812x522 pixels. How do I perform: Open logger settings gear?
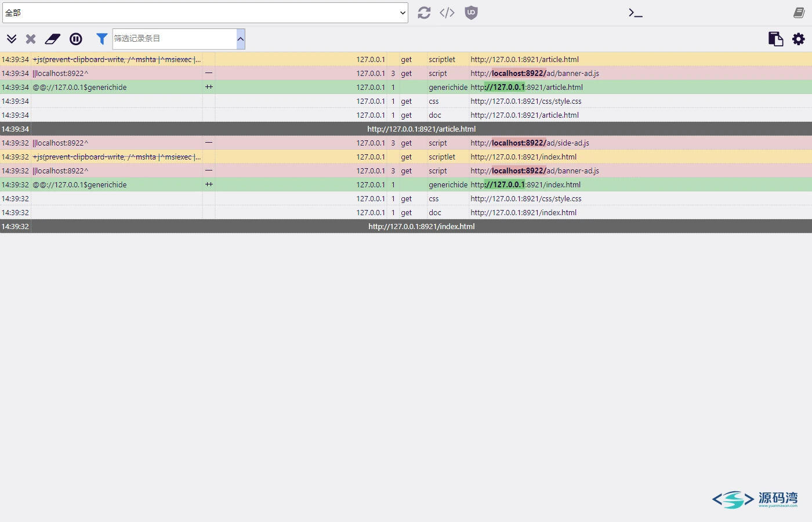pos(799,39)
